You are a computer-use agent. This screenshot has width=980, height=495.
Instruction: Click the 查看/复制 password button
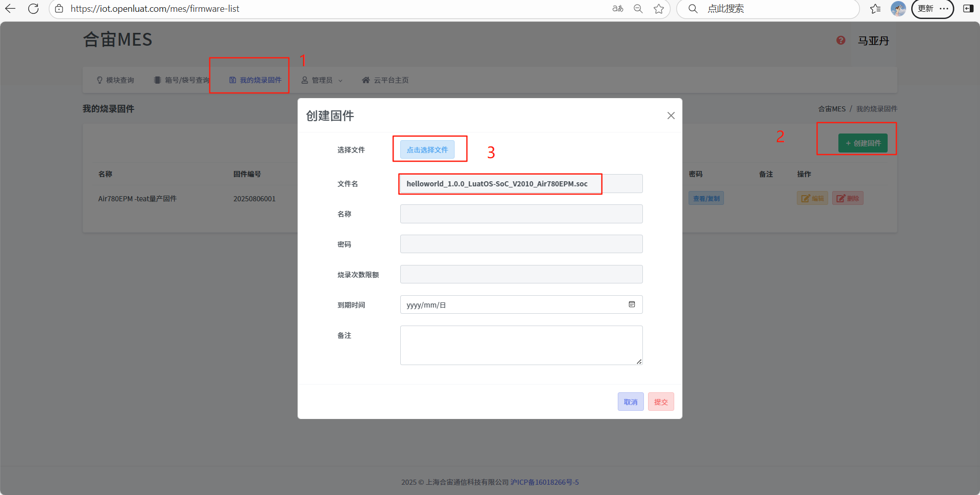tap(706, 198)
